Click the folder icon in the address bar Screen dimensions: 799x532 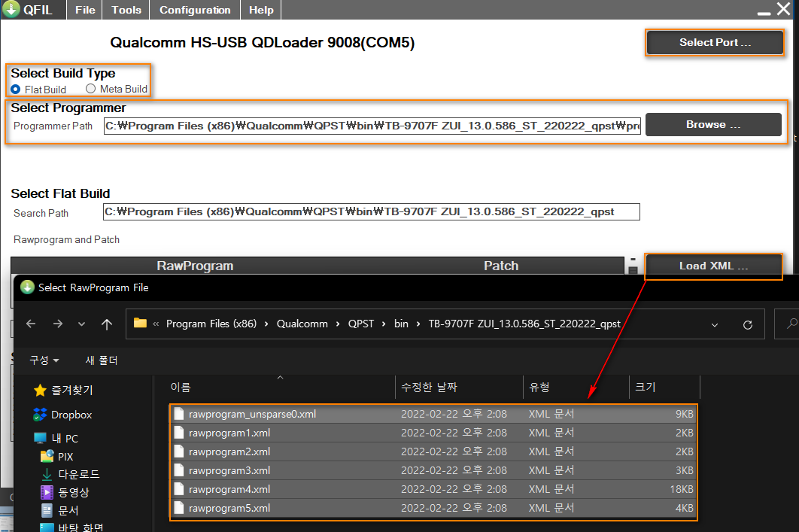pyautogui.click(x=140, y=323)
